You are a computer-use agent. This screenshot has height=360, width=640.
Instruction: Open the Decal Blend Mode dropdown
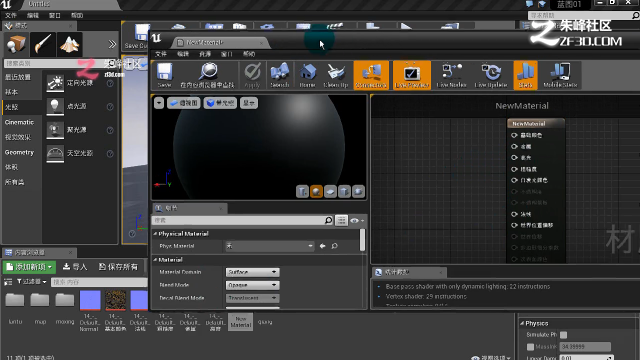tap(252, 298)
